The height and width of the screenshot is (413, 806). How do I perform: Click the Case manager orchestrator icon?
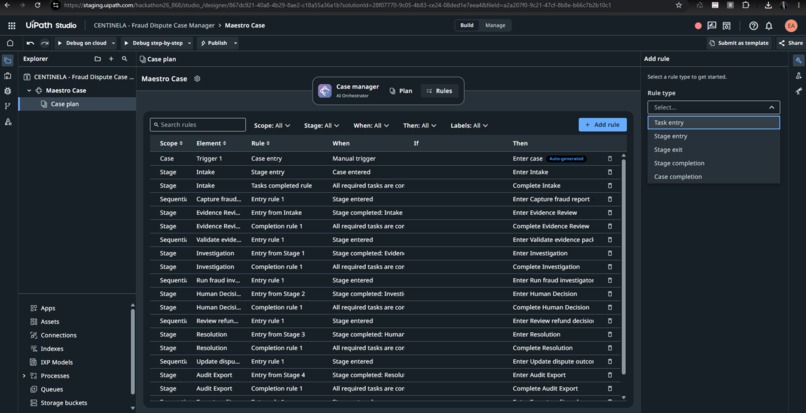click(x=325, y=91)
